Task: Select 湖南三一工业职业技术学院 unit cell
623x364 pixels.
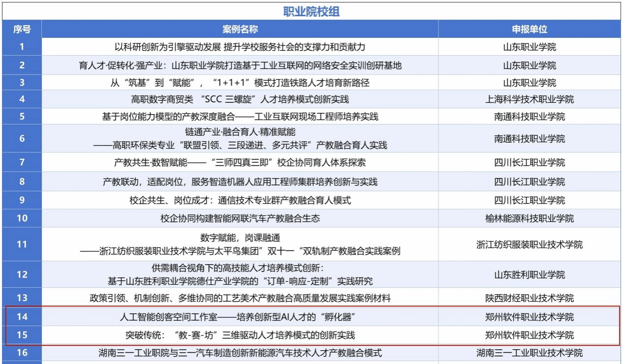Action: (x=529, y=353)
